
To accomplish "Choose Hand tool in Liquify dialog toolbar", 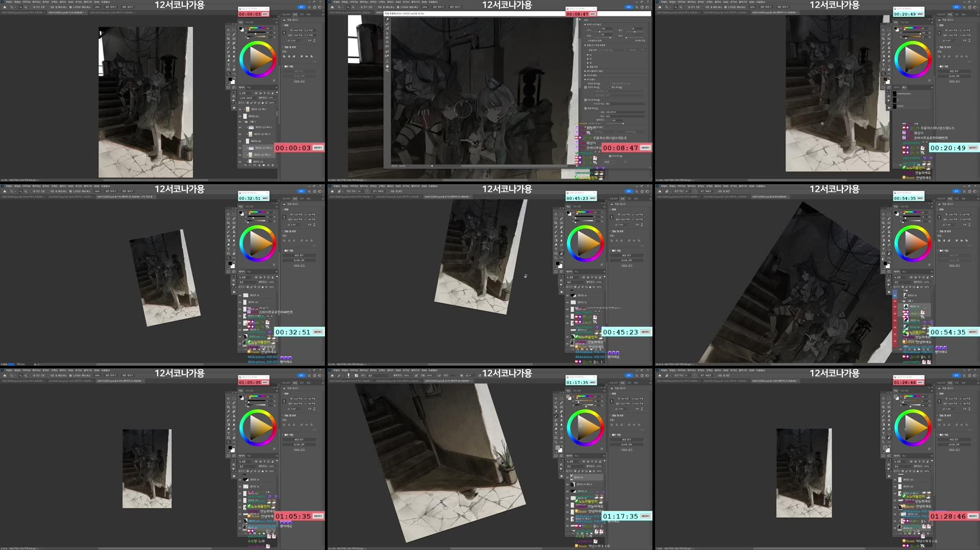I will [x=387, y=66].
